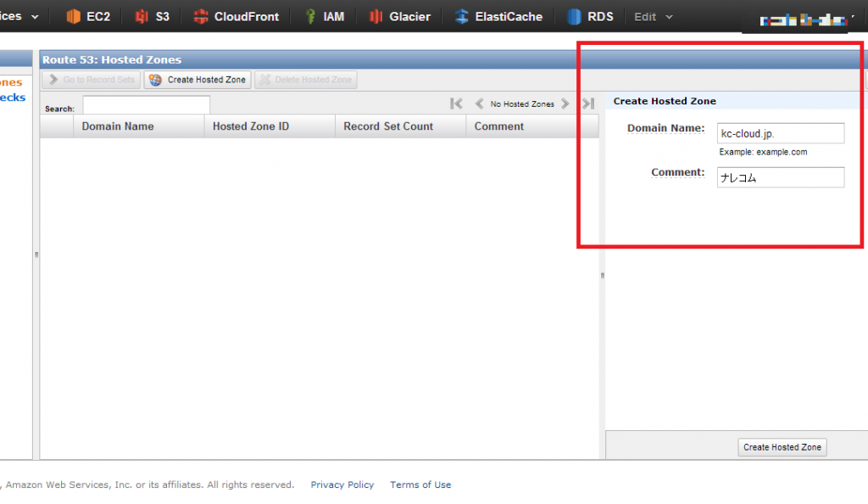Go to previous page of hosted zones
The width and height of the screenshot is (868, 504).
pyautogui.click(x=480, y=104)
